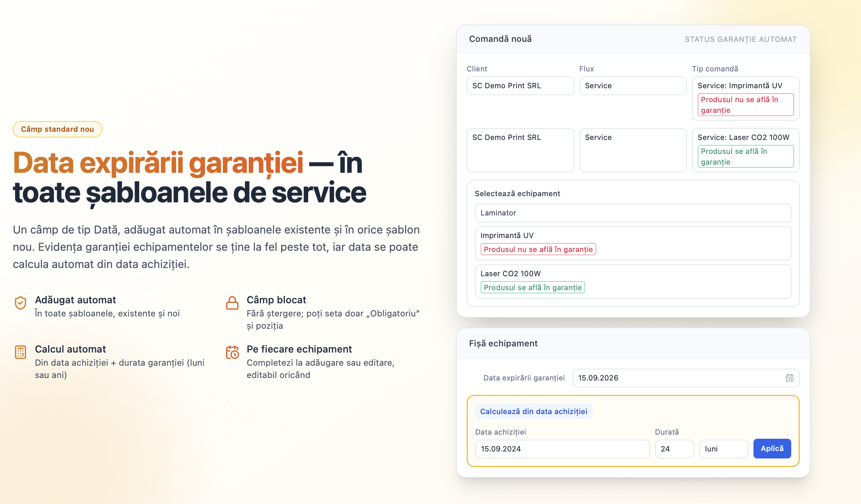The image size is (861, 504).
Task: Open the luni duration unit dropdown
Action: [724, 449]
